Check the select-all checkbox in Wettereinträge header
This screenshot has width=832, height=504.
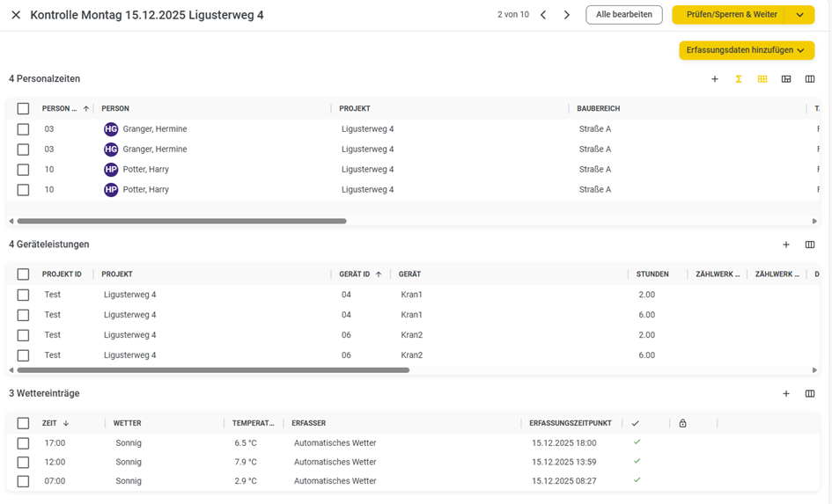pos(23,423)
